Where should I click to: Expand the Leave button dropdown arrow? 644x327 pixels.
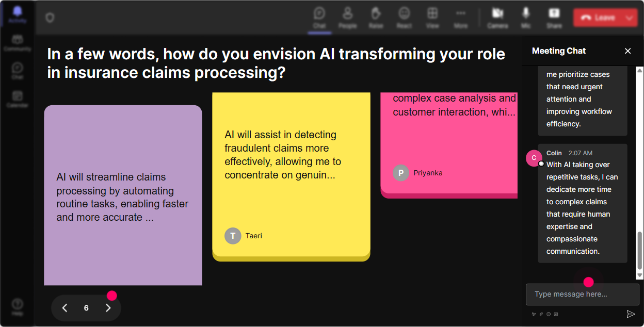click(x=630, y=18)
